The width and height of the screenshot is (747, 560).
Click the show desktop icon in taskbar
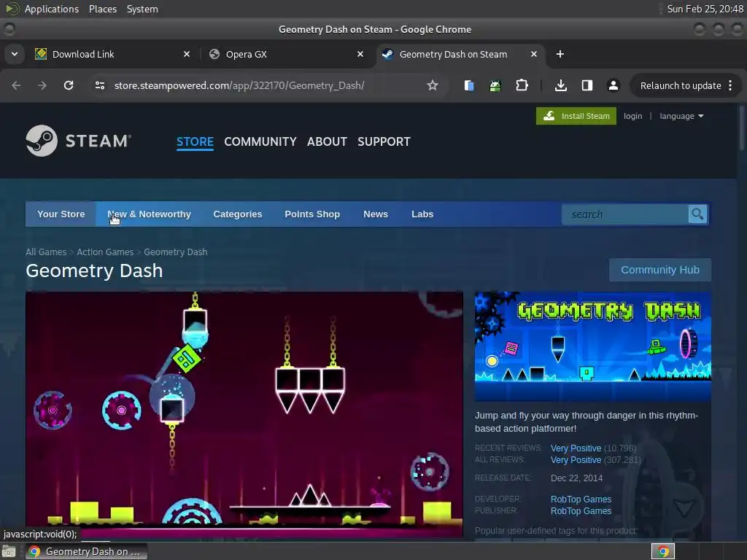pyautogui.click(x=9, y=551)
